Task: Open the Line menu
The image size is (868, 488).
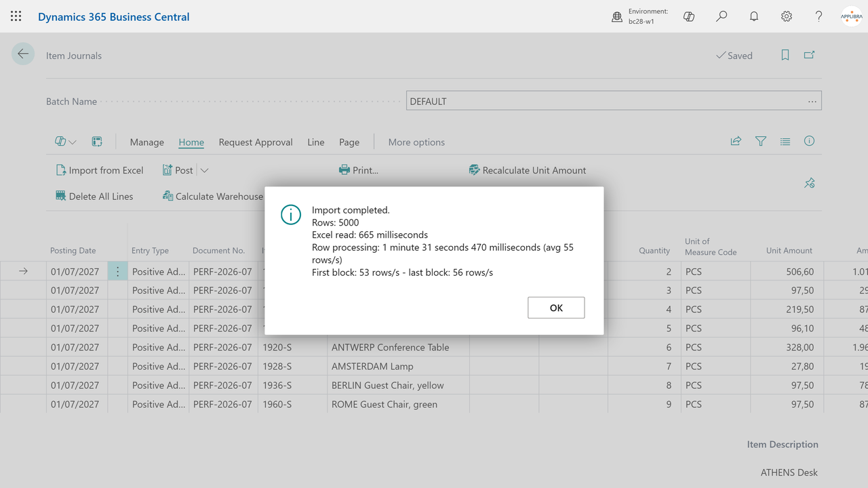Action: point(316,142)
